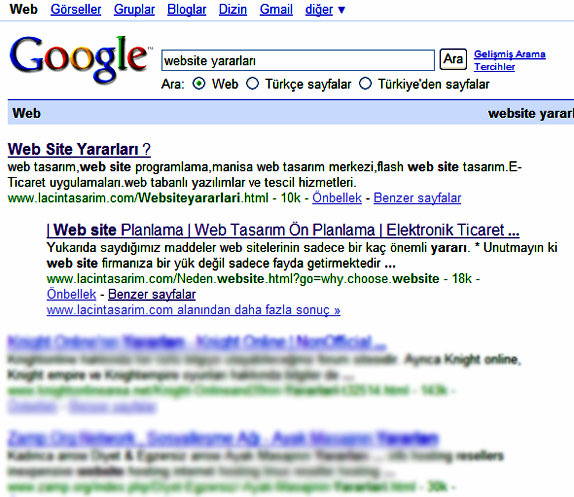Select the Web radio button
The image size is (574, 497).
(x=199, y=84)
